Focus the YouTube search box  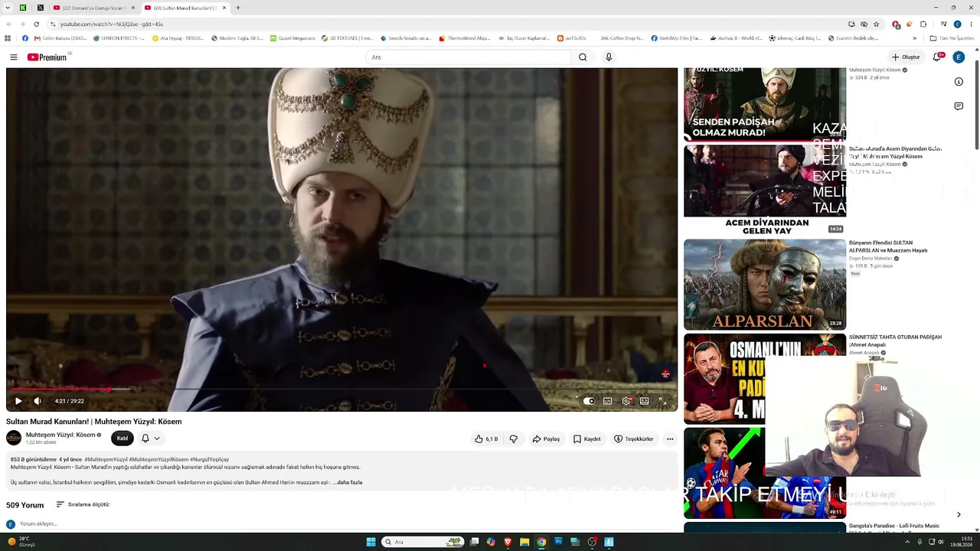[469, 57]
